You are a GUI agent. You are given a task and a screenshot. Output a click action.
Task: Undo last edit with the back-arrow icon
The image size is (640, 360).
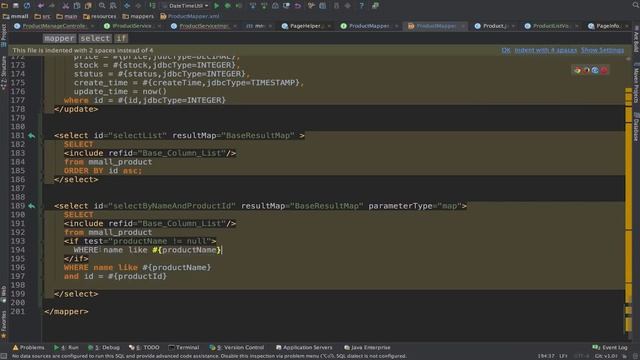[40, 6]
